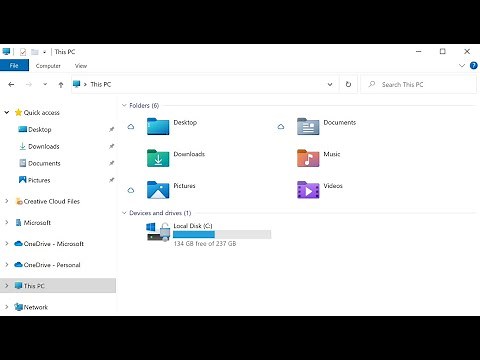Click the This PC address path segment
480x360 pixels.
coord(101,84)
